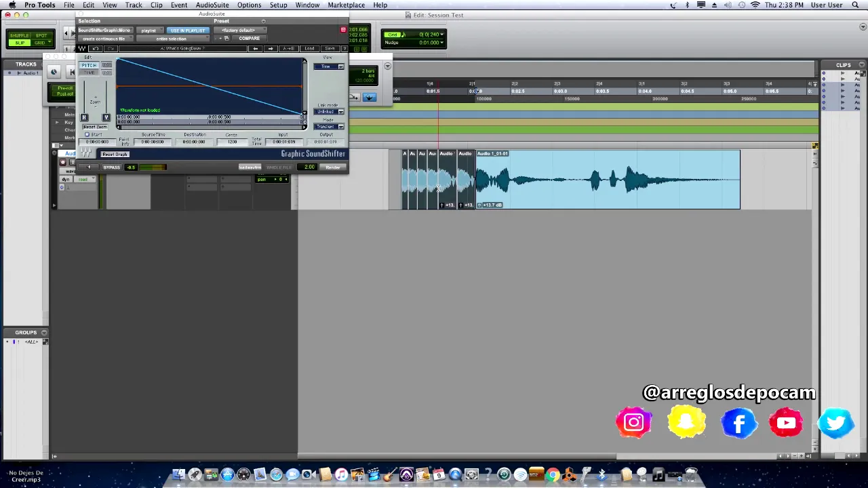Open the factory default preset dropdown
The height and width of the screenshot is (488, 868).
click(240, 30)
